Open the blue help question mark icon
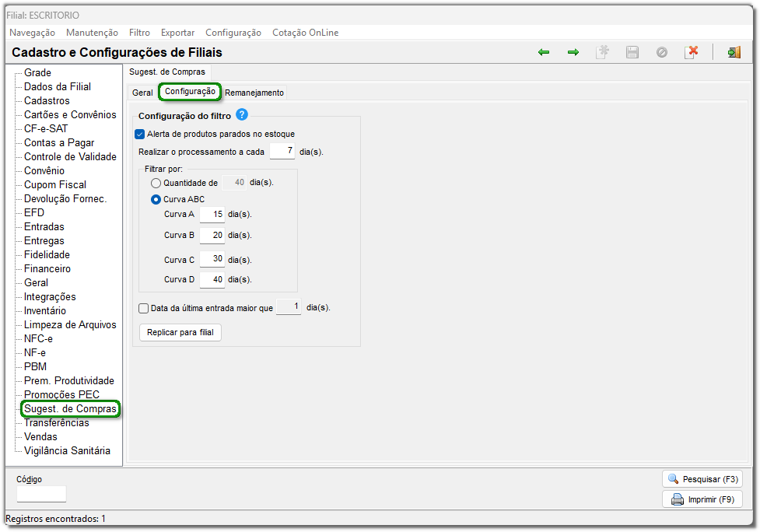Image resolution: width=760 pixels, height=532 pixels. click(241, 115)
